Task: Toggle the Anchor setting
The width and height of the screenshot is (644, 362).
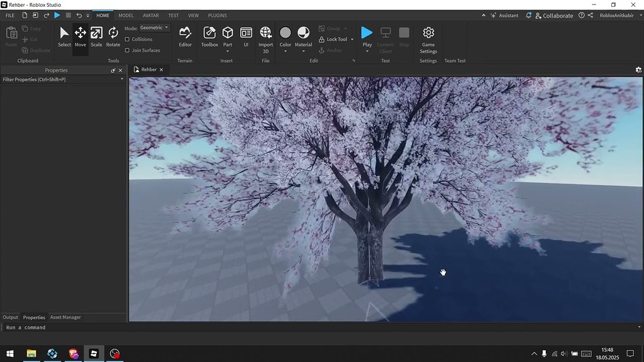Action: pos(332,50)
